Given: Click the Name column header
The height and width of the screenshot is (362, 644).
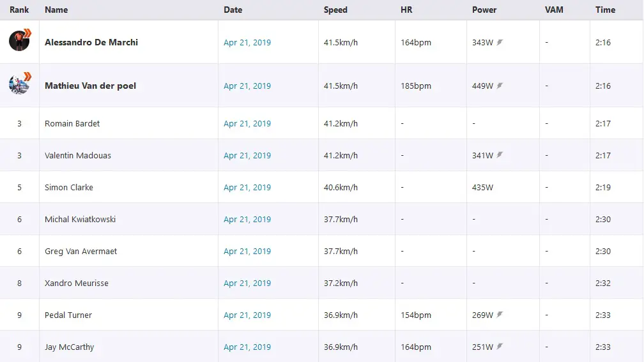Looking at the screenshot, I should click(56, 10).
